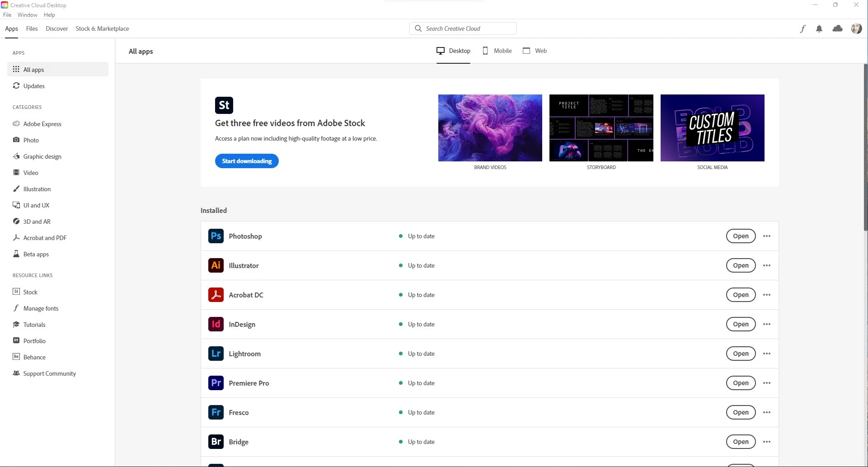Screen dimensions: 868x467
Task: Open notifications bell icon
Action: click(x=819, y=29)
